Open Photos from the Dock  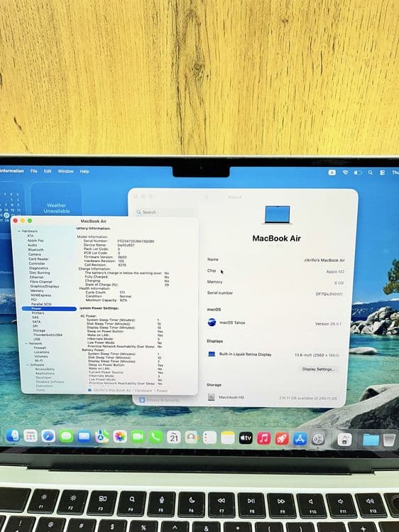120,437
